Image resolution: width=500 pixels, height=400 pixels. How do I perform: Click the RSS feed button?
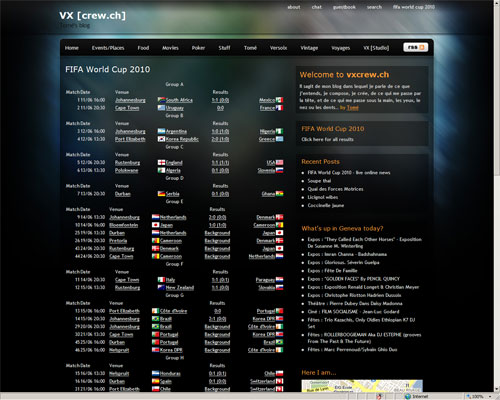(415, 47)
